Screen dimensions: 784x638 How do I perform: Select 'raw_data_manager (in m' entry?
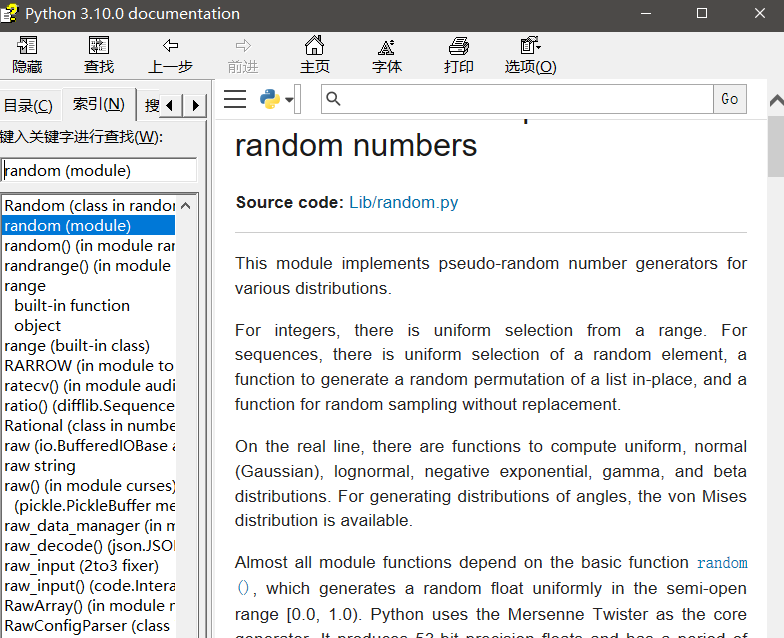(x=90, y=526)
